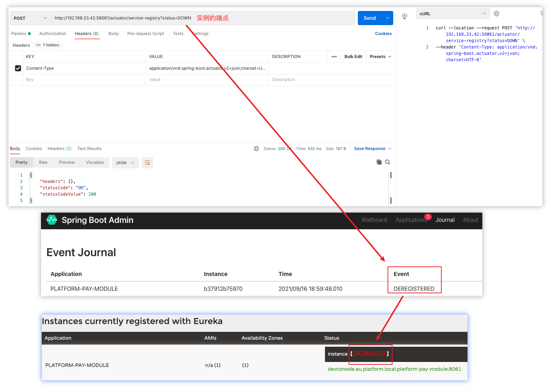This screenshot has height=392, width=552.
Task: Click the time 2021/09/16 18:59:48.010
Action: tap(310, 289)
